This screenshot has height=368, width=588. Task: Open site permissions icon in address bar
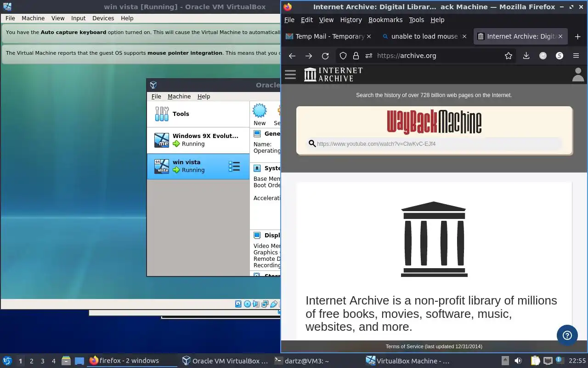click(368, 56)
